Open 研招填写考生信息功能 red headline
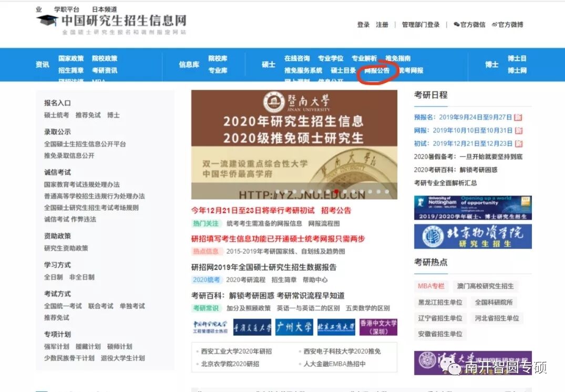565x392 pixels. point(278,239)
